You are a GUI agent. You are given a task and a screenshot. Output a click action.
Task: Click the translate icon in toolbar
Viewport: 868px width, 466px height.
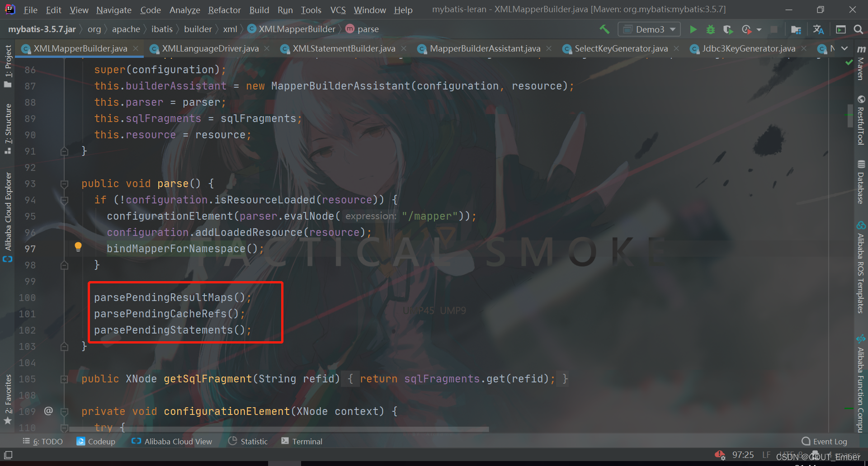point(818,29)
